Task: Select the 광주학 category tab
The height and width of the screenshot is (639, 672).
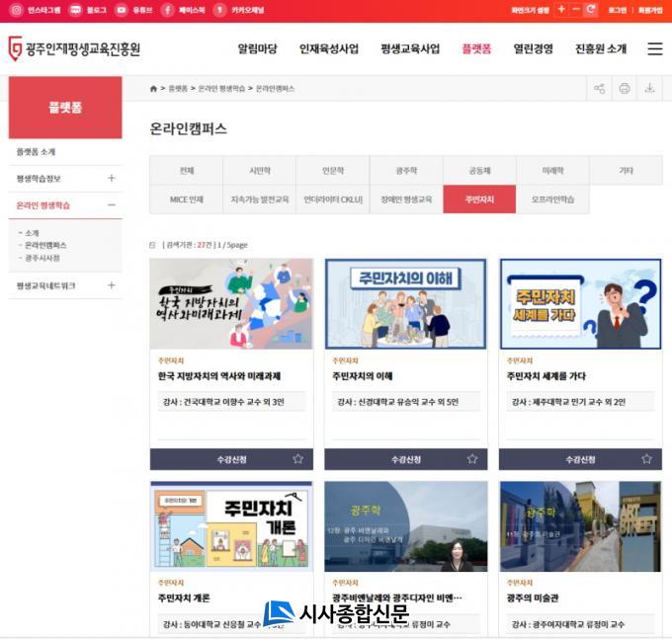Action: pos(406,171)
